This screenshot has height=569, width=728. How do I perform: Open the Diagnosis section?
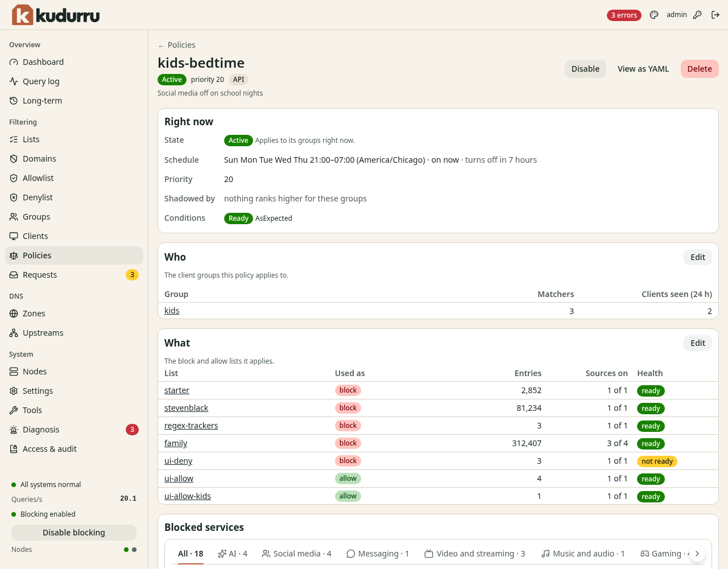coord(74,430)
